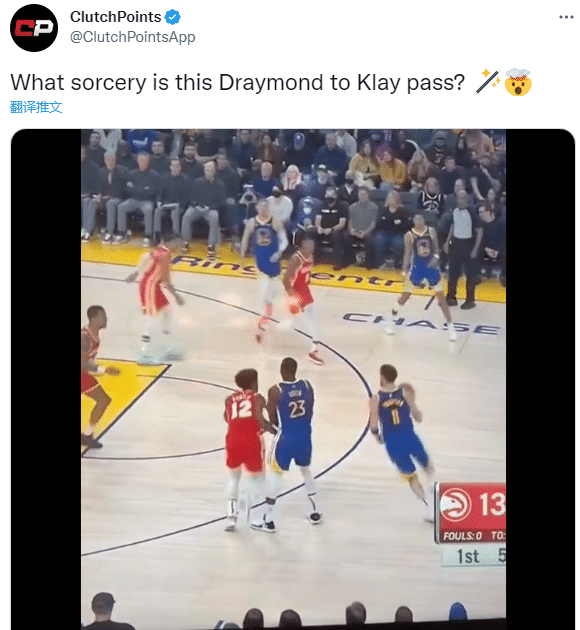Click the Hawks logo on scoreboard
This screenshot has width=580, height=630.
456,504
